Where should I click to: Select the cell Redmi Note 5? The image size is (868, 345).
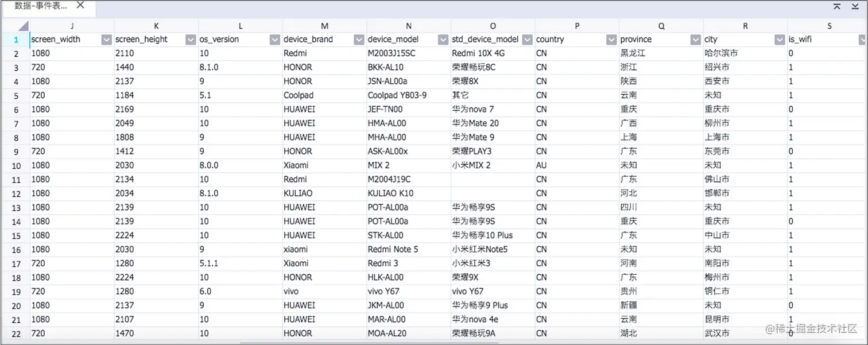(409, 249)
